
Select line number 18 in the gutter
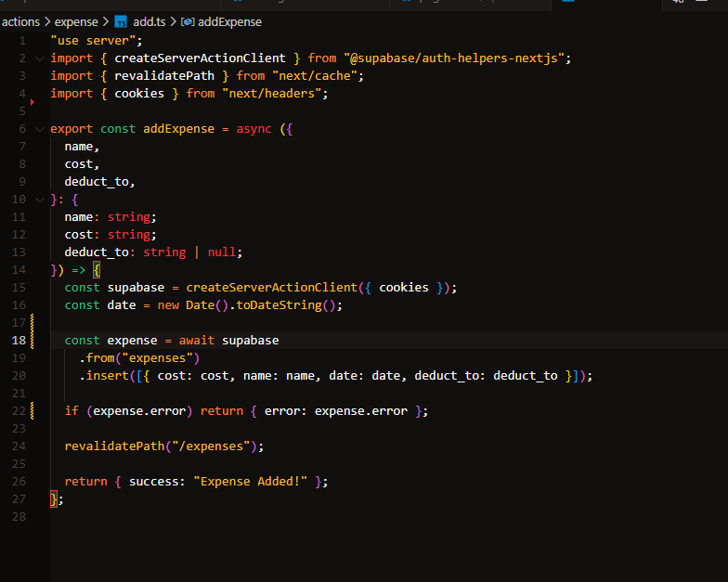19,340
